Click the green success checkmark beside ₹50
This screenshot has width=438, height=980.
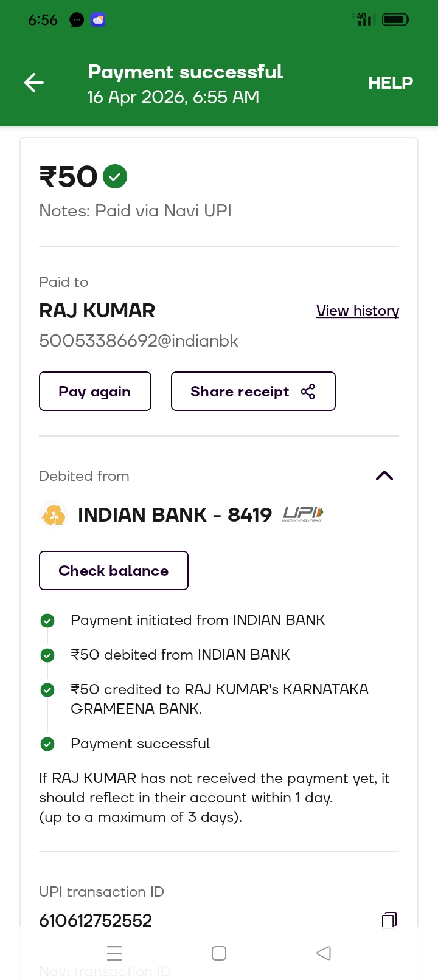tap(115, 177)
